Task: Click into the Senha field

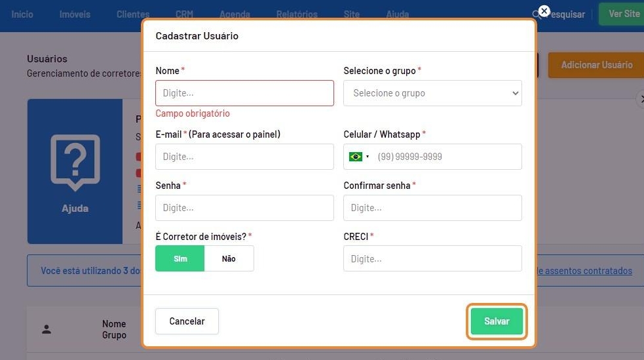Action: click(x=244, y=208)
